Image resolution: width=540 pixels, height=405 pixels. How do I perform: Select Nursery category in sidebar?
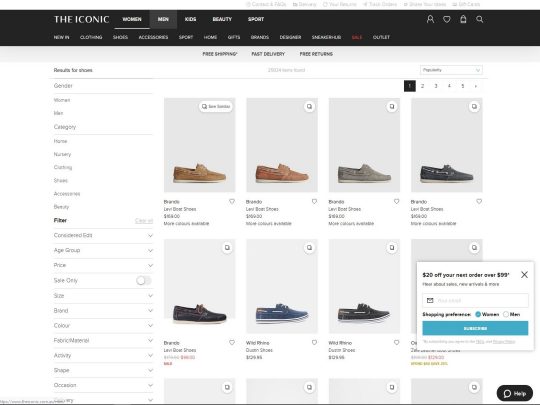(x=62, y=154)
